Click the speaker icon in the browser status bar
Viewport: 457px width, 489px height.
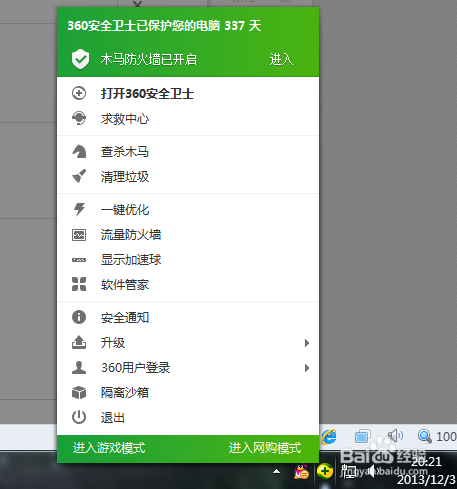[x=395, y=435]
